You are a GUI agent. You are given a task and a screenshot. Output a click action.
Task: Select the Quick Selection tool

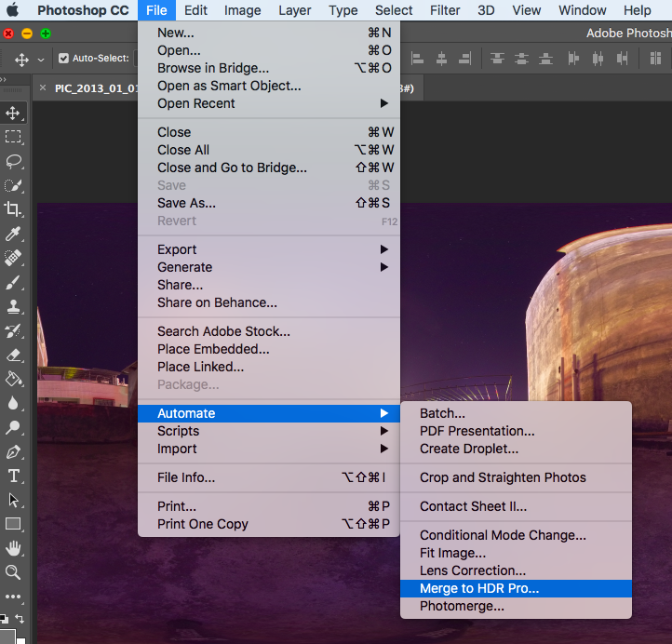coord(13,185)
